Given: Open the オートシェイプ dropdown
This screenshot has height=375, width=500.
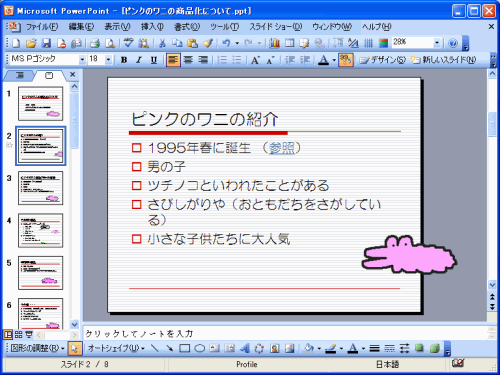Looking at the screenshot, I should [116, 348].
